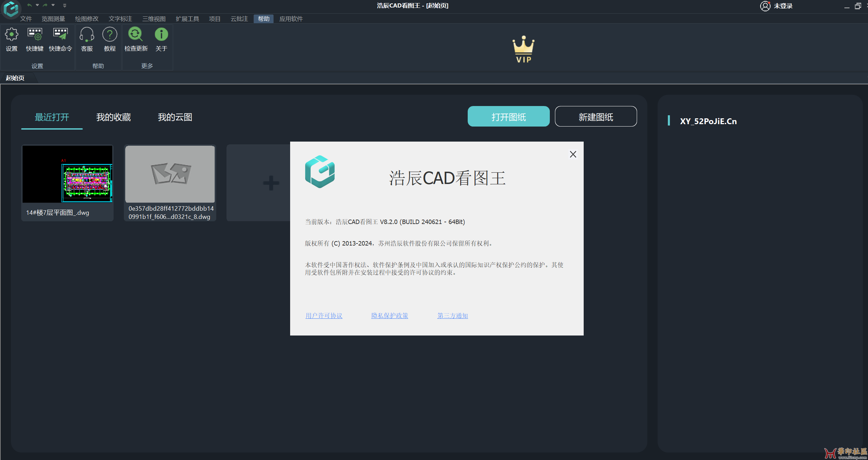868x460 pixels.
Task: Click the 版权所有 (C) 2013-2024 copyright line
Action: pyautogui.click(x=399, y=243)
